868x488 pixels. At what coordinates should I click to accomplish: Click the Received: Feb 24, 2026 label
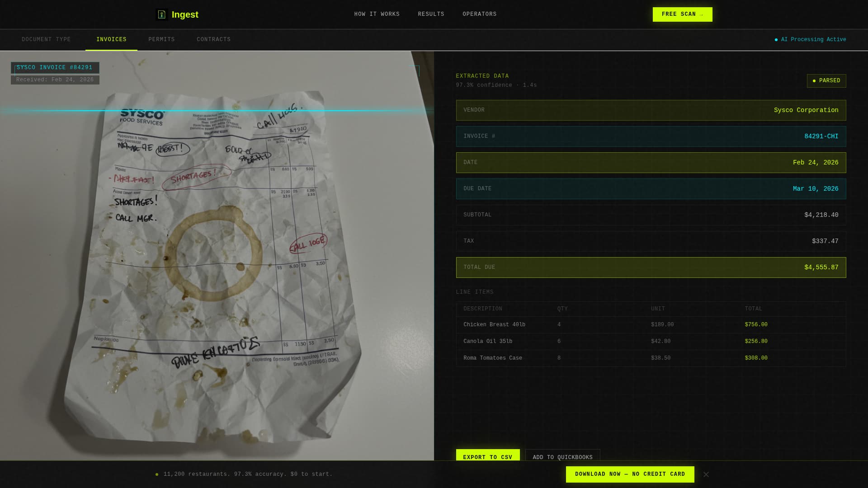[55, 80]
